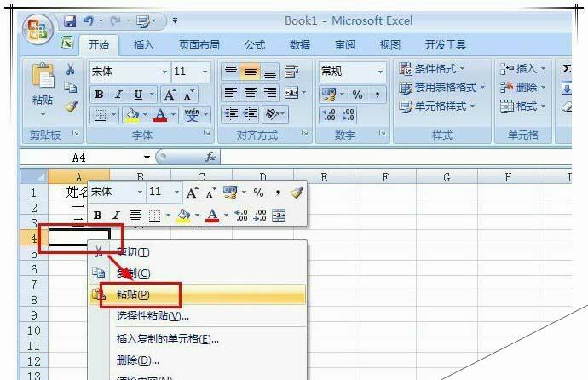Screen dimensions: 588x380
Task: Open Name Box dropdown arrow
Action: tap(147, 158)
